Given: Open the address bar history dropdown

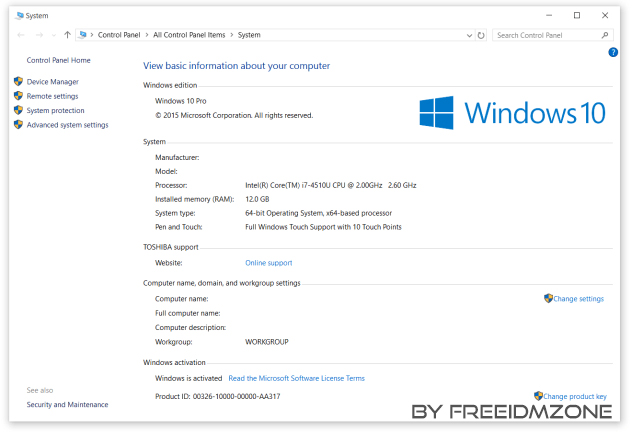Looking at the screenshot, I should (x=469, y=35).
